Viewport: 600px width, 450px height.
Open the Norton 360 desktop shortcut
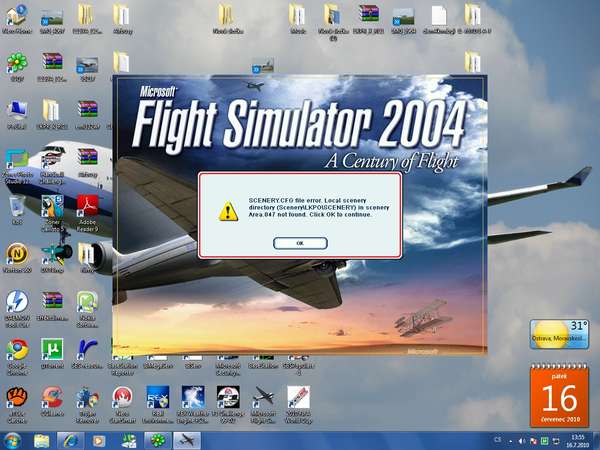[17, 257]
